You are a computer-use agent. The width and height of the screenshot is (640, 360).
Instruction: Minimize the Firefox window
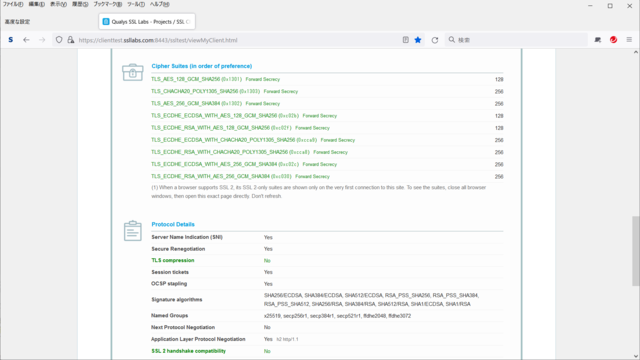[x=590, y=6]
